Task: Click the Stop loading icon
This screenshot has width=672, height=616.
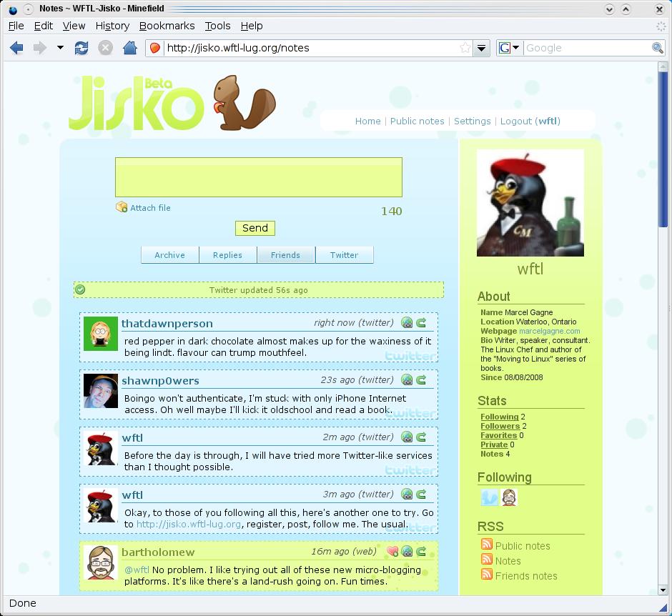Action: [105, 48]
